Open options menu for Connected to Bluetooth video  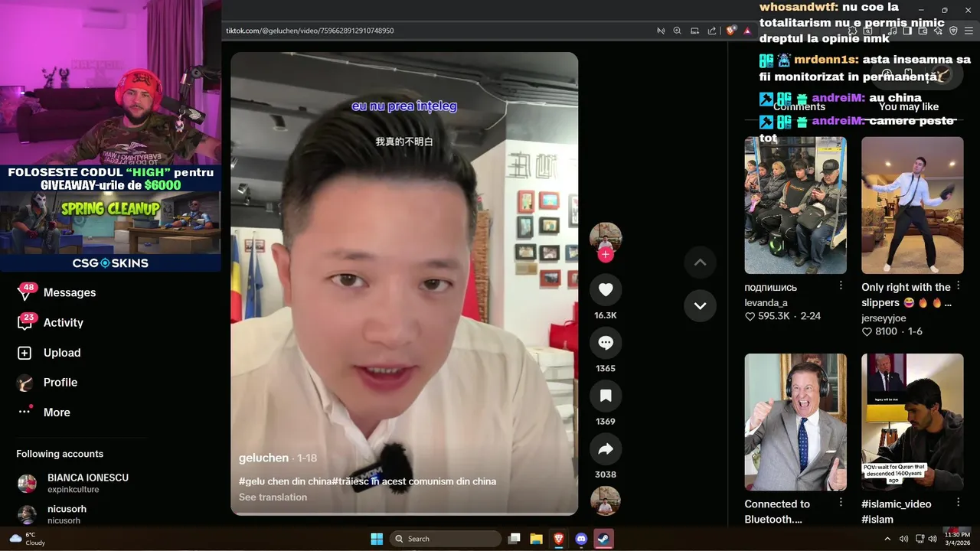pyautogui.click(x=841, y=502)
